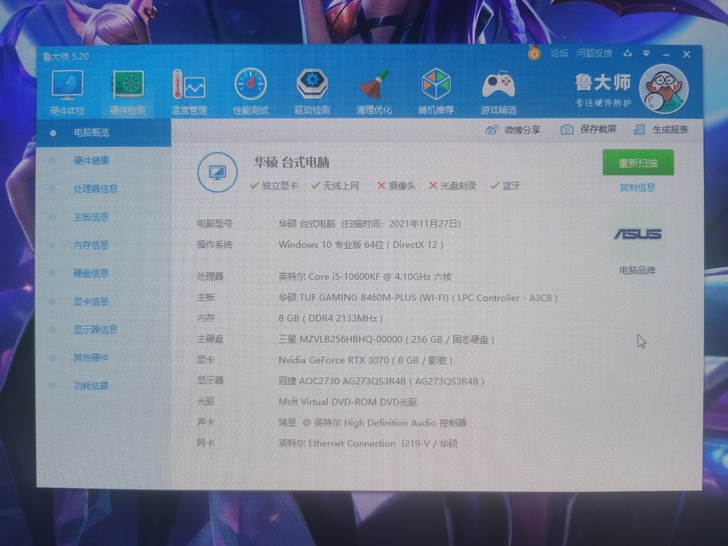
Task: Click the download icon in title bar
Action: click(628, 53)
